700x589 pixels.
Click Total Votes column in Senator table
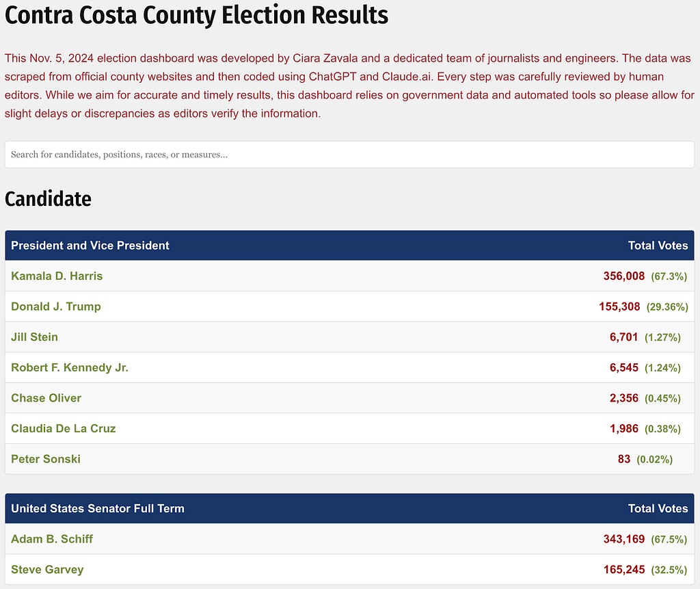tap(658, 508)
